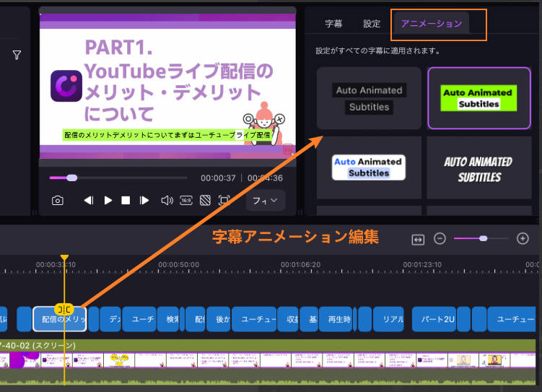The image size is (542, 392).
Task: Toggle the striped preview quality icon
Action: tap(205, 201)
